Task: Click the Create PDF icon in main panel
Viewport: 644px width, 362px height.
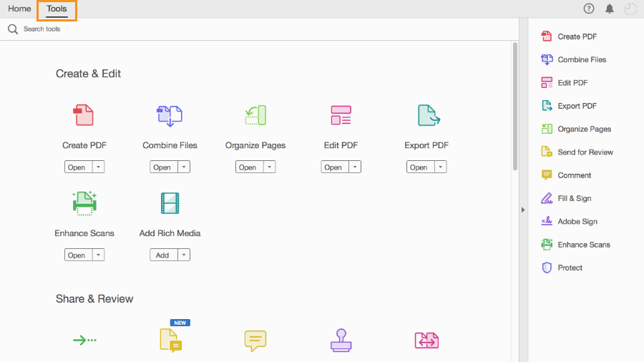Action: coord(84,115)
